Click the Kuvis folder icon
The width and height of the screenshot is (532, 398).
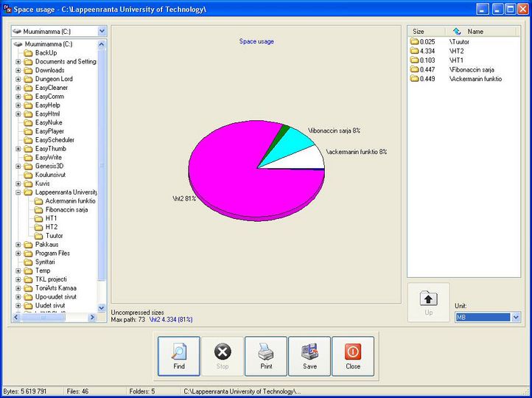tap(28, 184)
